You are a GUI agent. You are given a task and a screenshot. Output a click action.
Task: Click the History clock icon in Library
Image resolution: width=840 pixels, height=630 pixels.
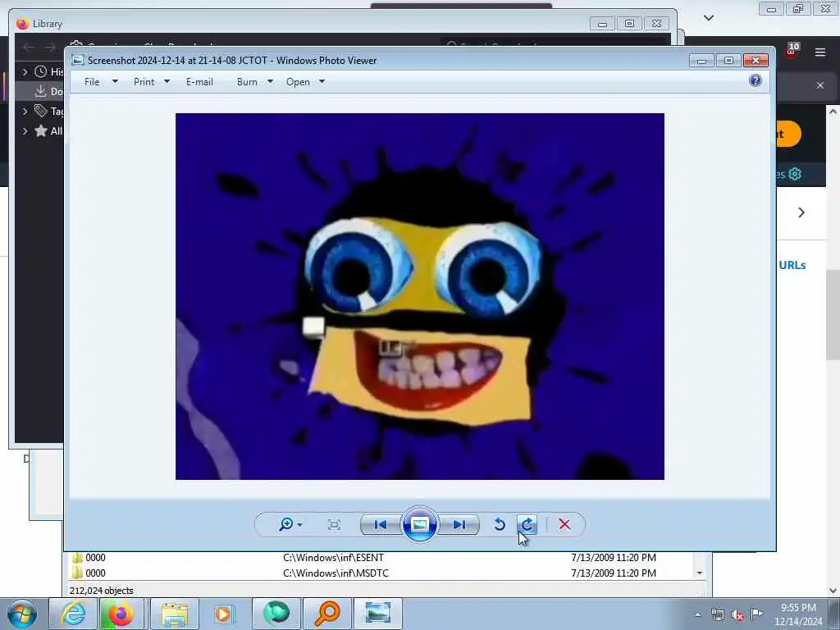tap(41, 71)
